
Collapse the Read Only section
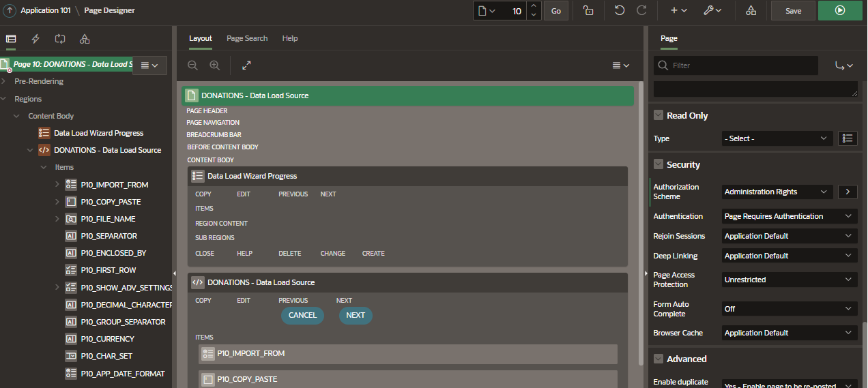click(659, 115)
